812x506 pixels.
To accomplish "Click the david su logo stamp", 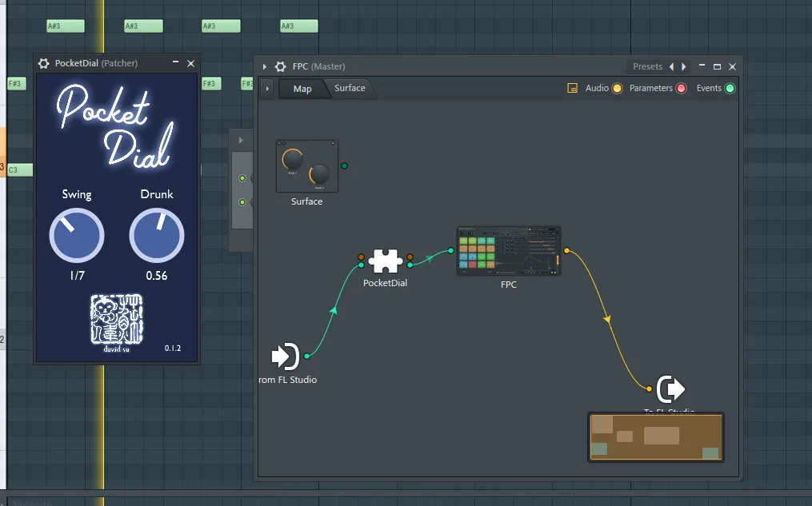I will click(117, 319).
